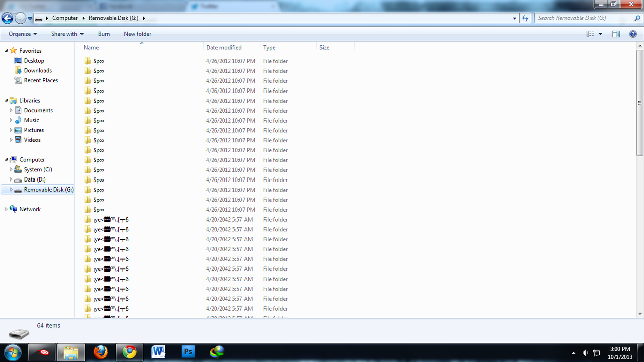
Task: Select Computer in the navigation pane
Action: 32,160
